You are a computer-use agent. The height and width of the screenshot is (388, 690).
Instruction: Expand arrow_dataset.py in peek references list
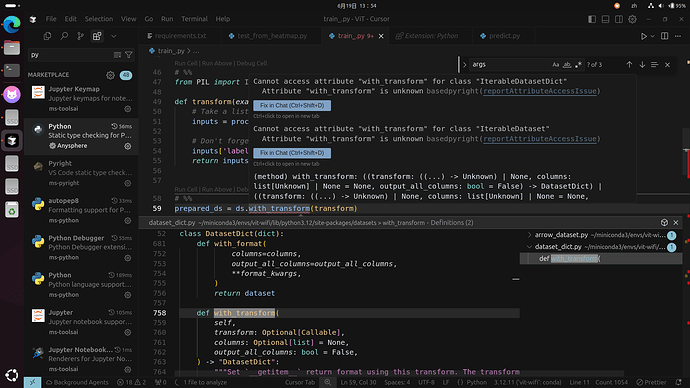click(529, 235)
